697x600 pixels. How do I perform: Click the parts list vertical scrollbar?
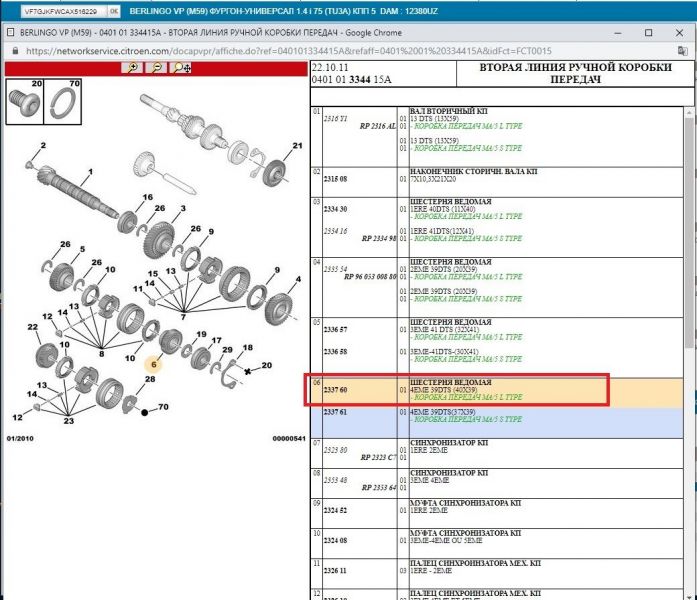tap(690, 300)
